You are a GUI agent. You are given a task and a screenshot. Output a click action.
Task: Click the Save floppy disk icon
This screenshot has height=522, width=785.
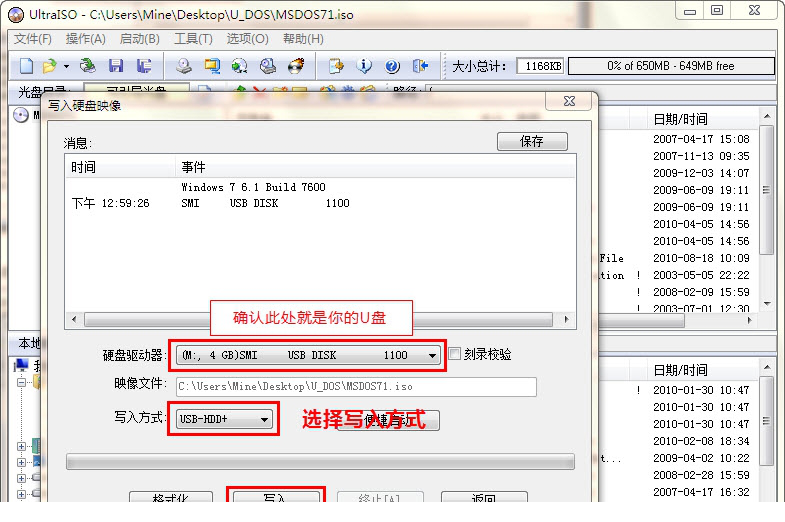click(x=116, y=66)
